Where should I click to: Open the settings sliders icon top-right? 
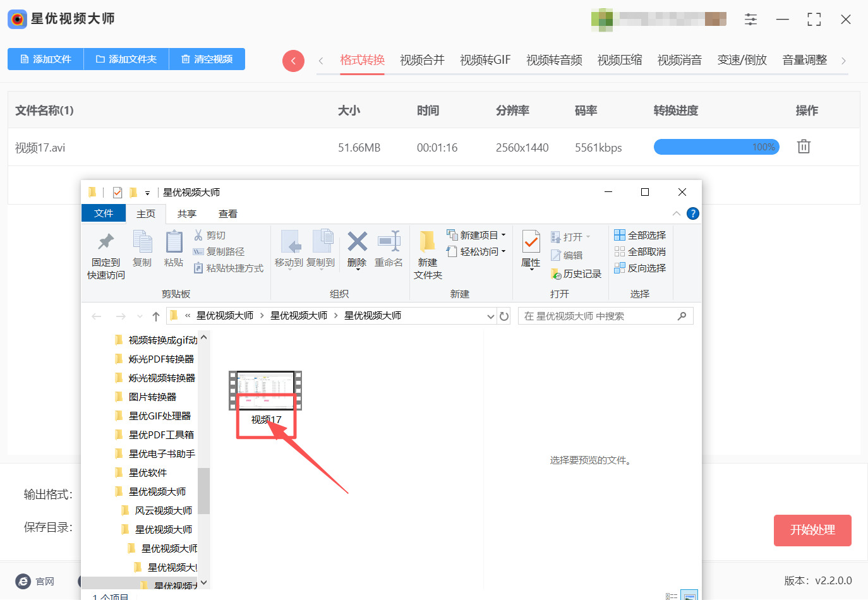click(x=750, y=20)
